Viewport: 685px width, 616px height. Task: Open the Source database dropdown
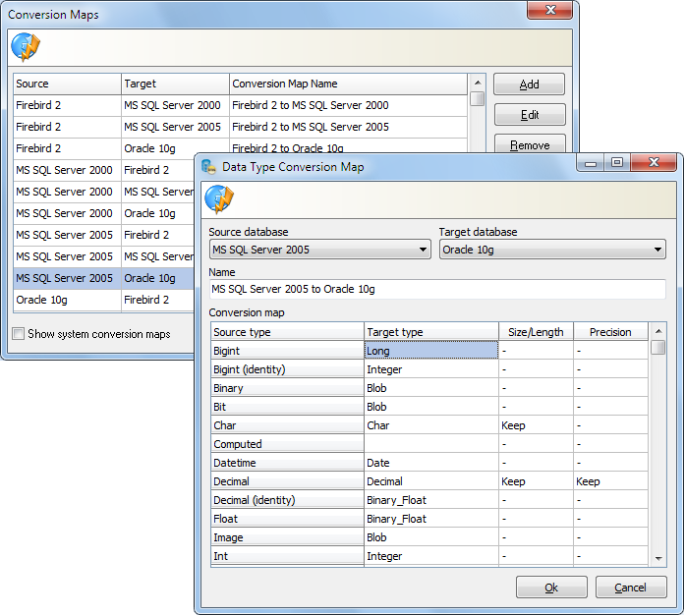pyautogui.click(x=319, y=250)
